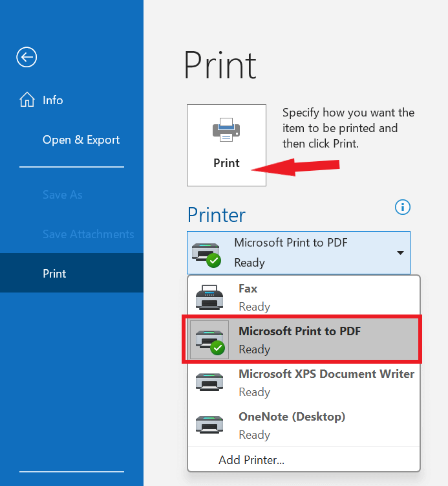Click the Printer combo box showing Ready status

(x=298, y=252)
